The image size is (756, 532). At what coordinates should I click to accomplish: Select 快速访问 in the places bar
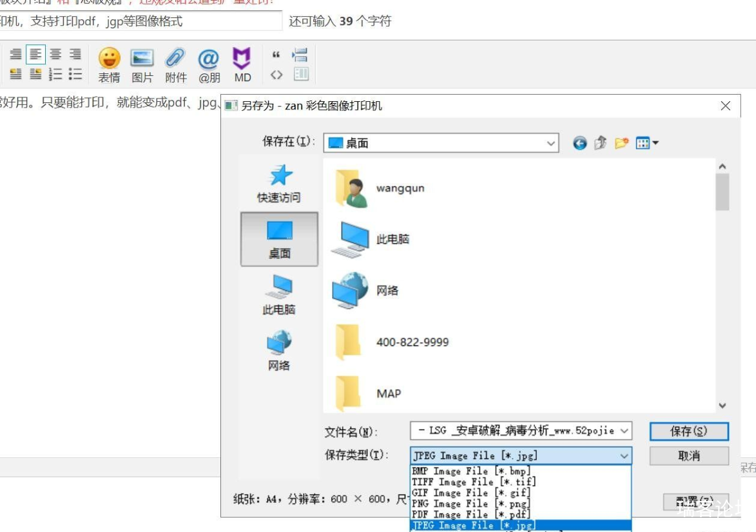(279, 184)
